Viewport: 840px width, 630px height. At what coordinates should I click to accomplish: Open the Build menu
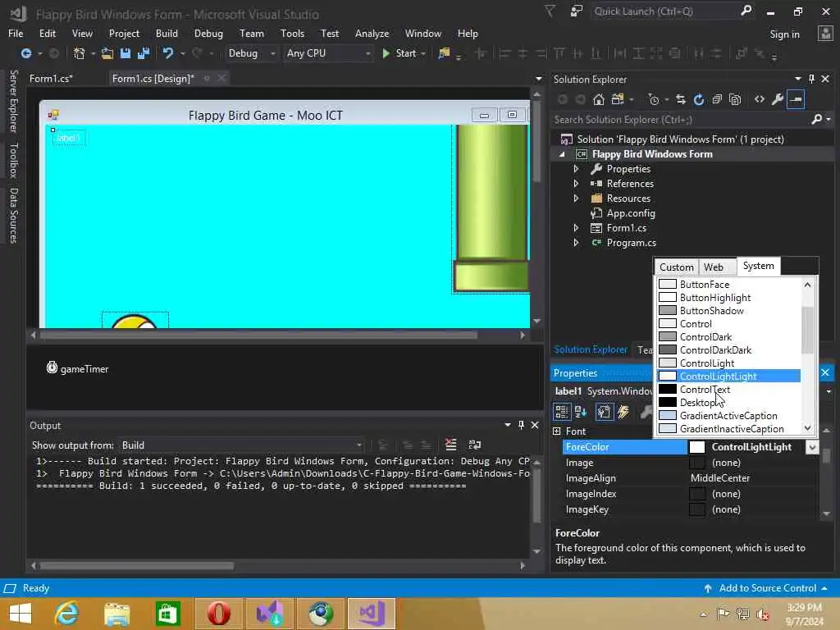(x=167, y=33)
